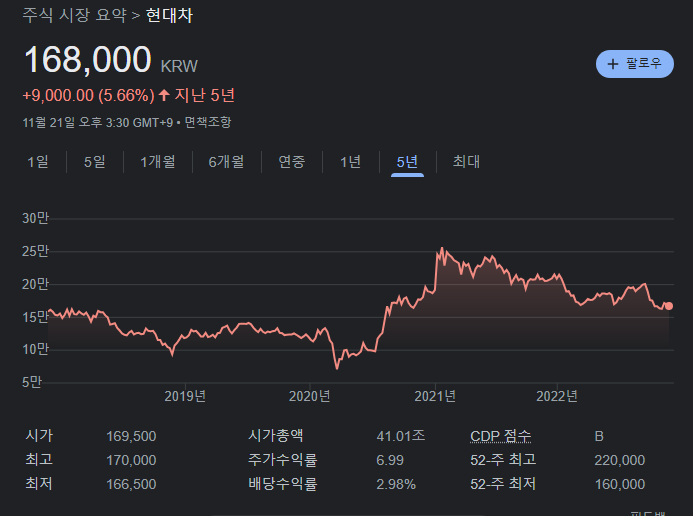Click the 시가총액 value 41.01조
Image resolution: width=693 pixels, height=516 pixels.
pos(401,436)
